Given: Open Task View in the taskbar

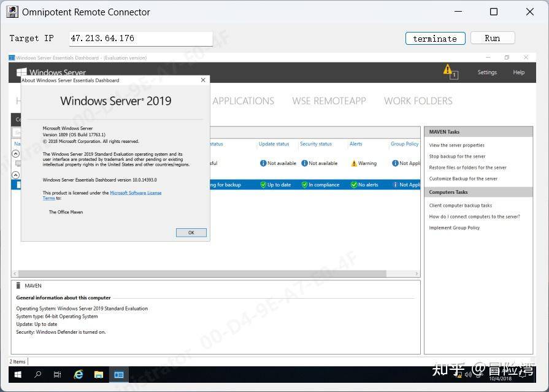Looking at the screenshot, I should click(x=58, y=374).
